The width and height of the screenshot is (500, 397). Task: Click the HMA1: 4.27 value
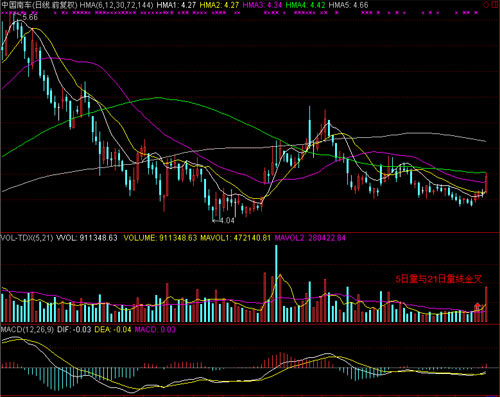(x=176, y=5)
